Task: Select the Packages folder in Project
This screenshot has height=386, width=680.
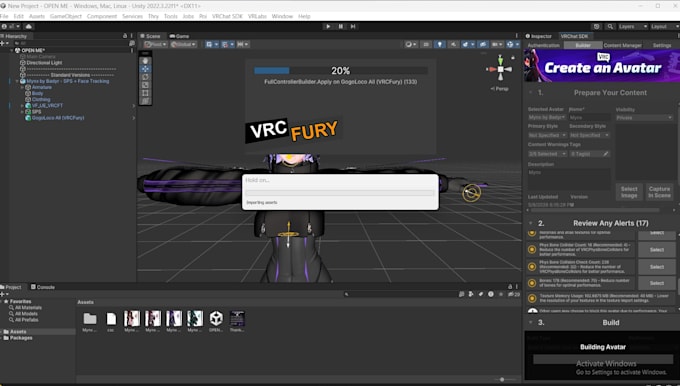Action: click(x=21, y=338)
